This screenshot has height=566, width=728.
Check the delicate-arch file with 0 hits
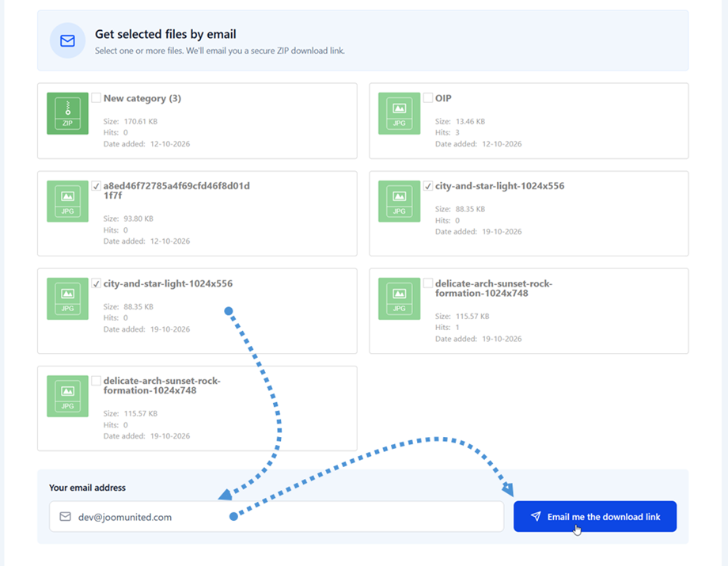coord(96,381)
